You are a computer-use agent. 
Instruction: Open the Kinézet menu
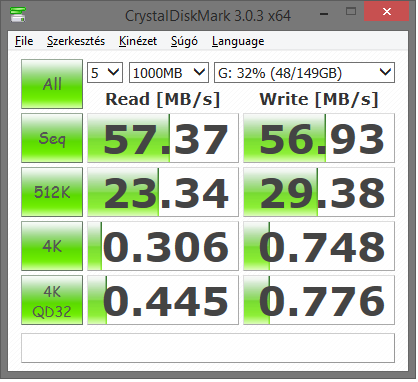coord(138,41)
